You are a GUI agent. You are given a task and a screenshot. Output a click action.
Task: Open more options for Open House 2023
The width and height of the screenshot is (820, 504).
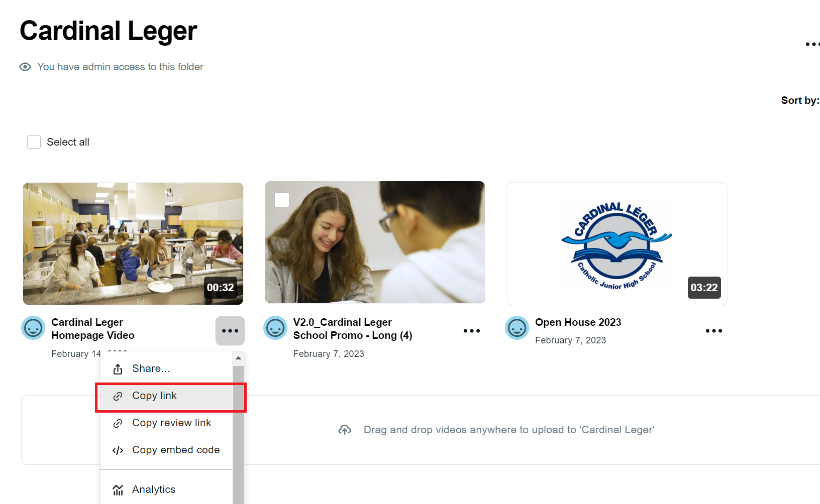[713, 331]
